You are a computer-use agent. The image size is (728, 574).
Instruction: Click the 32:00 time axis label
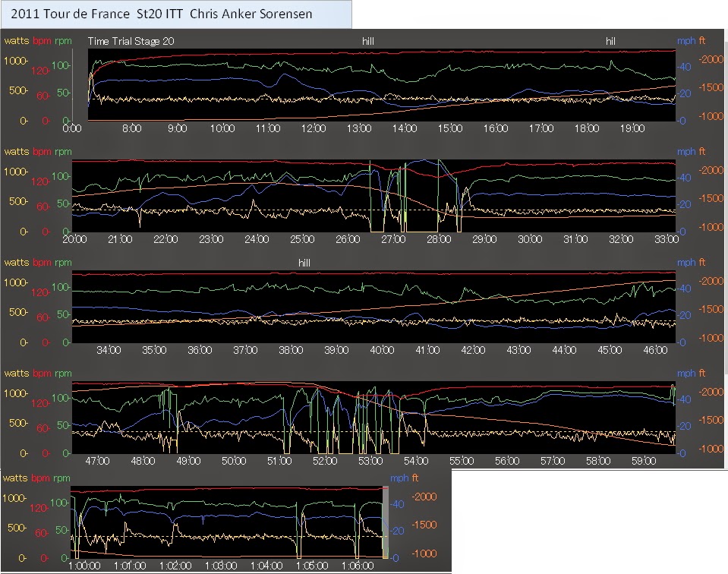620,239
